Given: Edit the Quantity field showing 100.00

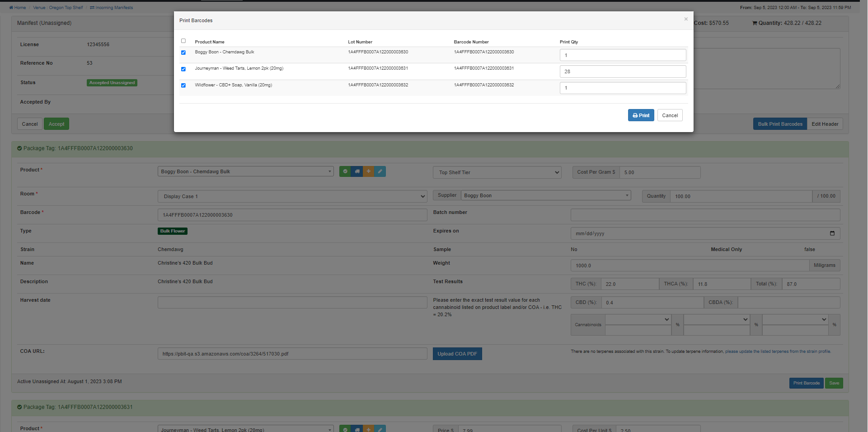Looking at the screenshot, I should [x=741, y=196].
